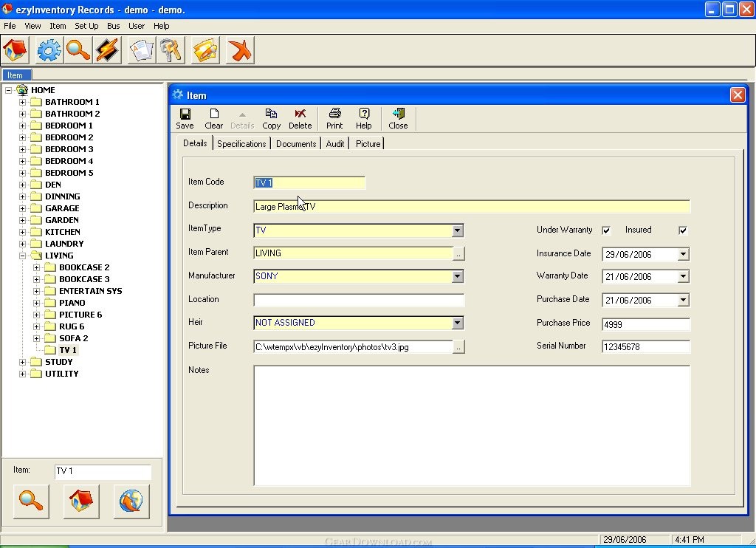Click the globe icon in bottom-left panel
This screenshot has height=548, width=756.
[x=131, y=501]
